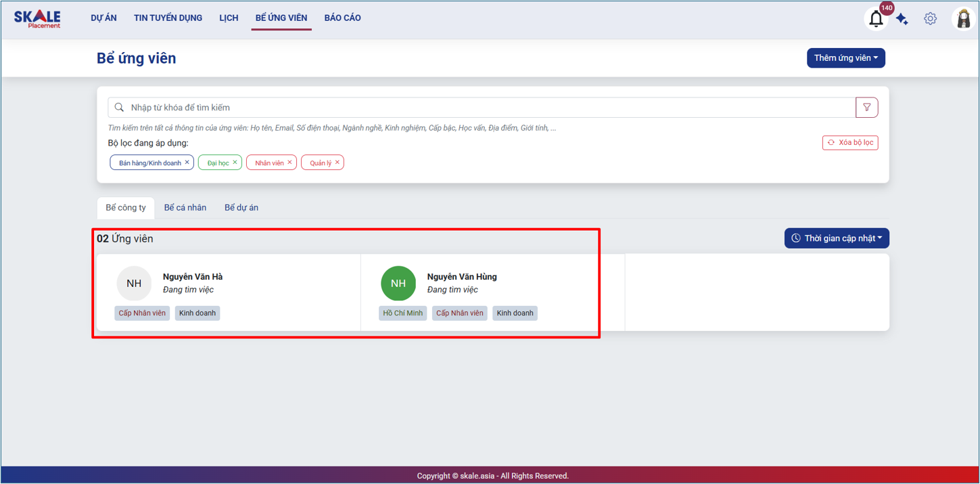Click Nguyễn Văn Hùng's green avatar
This screenshot has height=484, width=980.
point(398,283)
